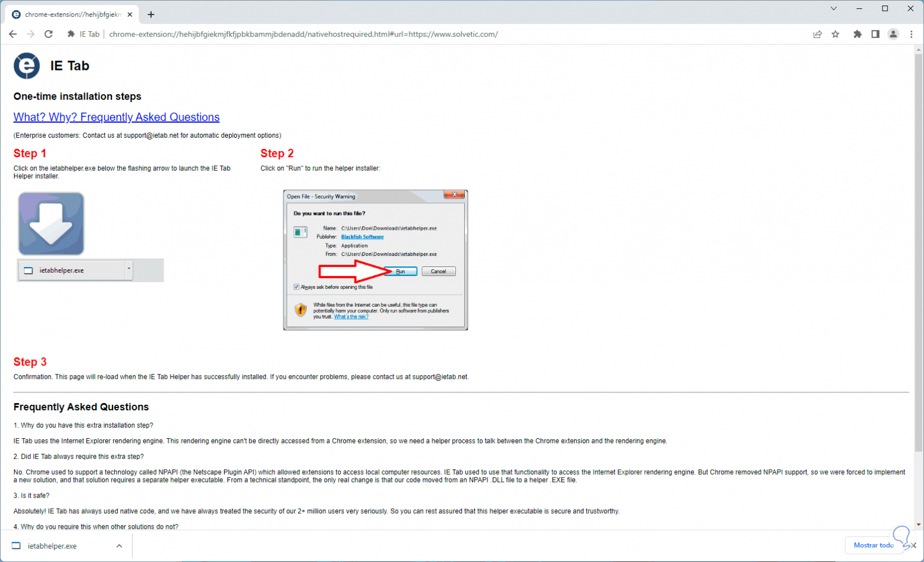Go back to the previous page
The image size is (924, 562).
13,34
